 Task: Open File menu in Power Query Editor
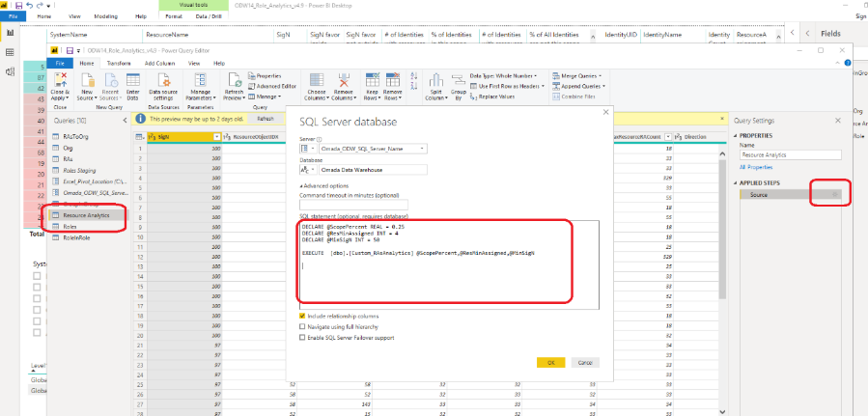tap(60, 64)
